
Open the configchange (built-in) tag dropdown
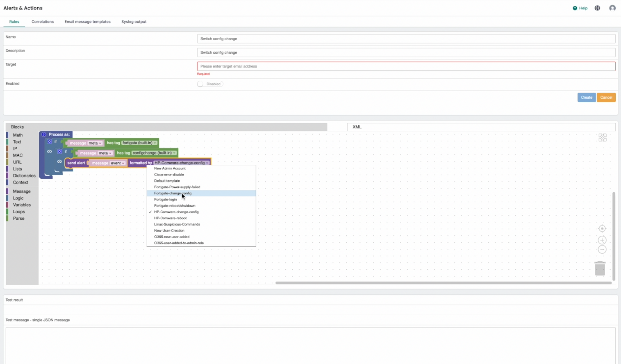(x=154, y=153)
